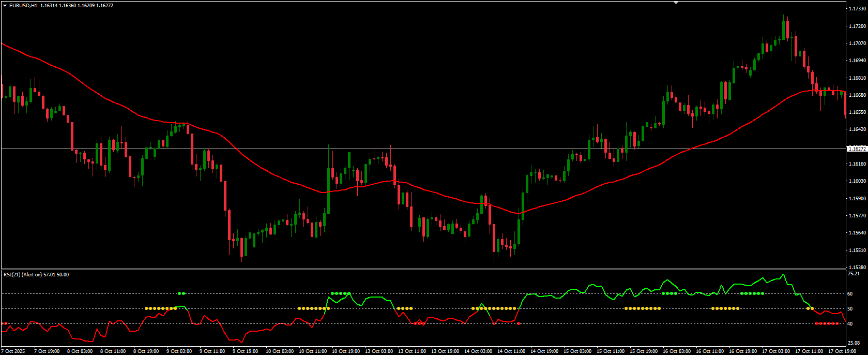
Task: Click price scale value 1.15900
Action: (x=857, y=199)
